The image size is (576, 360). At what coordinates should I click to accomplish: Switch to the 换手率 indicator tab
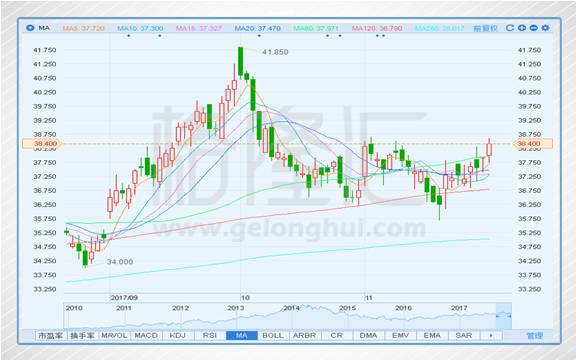point(83,335)
